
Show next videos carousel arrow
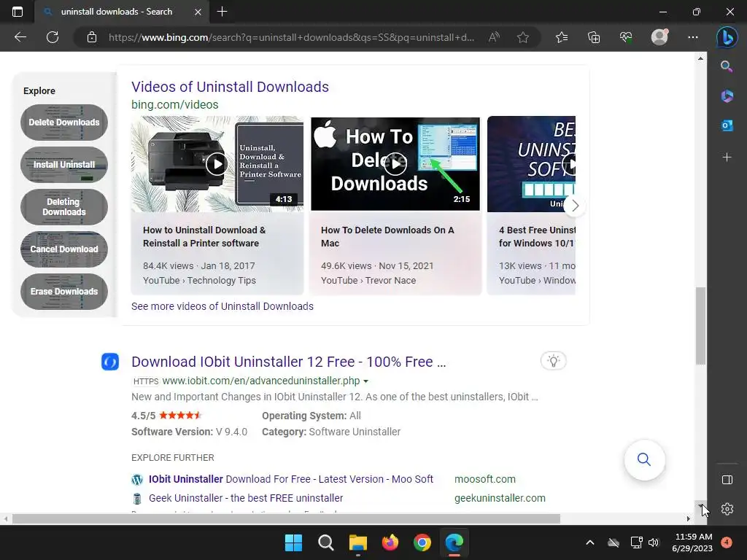(575, 206)
